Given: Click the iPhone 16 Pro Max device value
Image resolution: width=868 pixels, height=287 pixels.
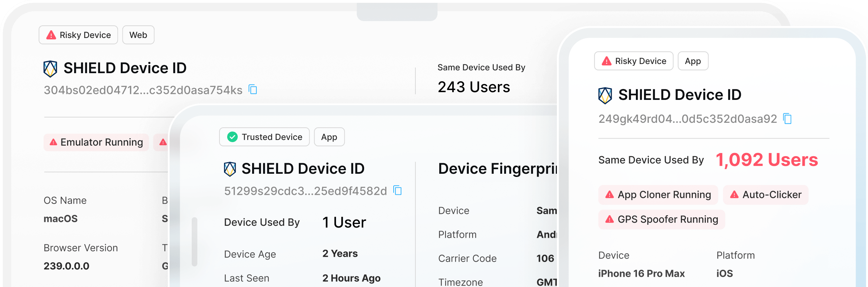Looking at the screenshot, I should point(642,274).
